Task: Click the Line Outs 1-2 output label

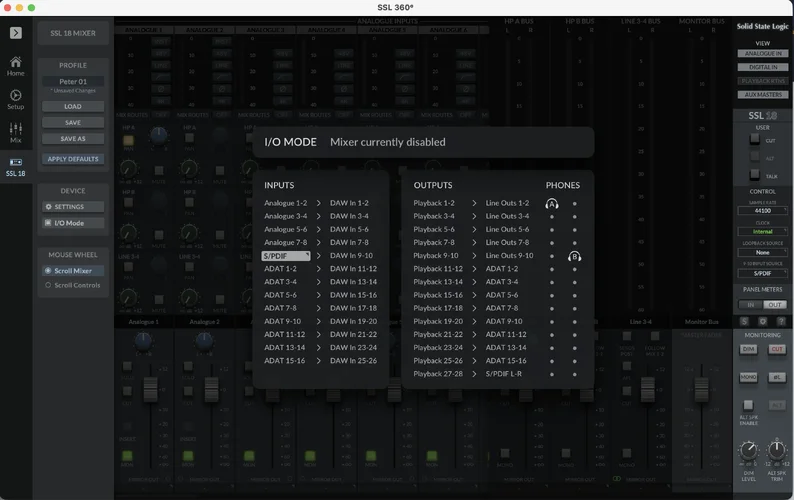Action: tap(507, 203)
